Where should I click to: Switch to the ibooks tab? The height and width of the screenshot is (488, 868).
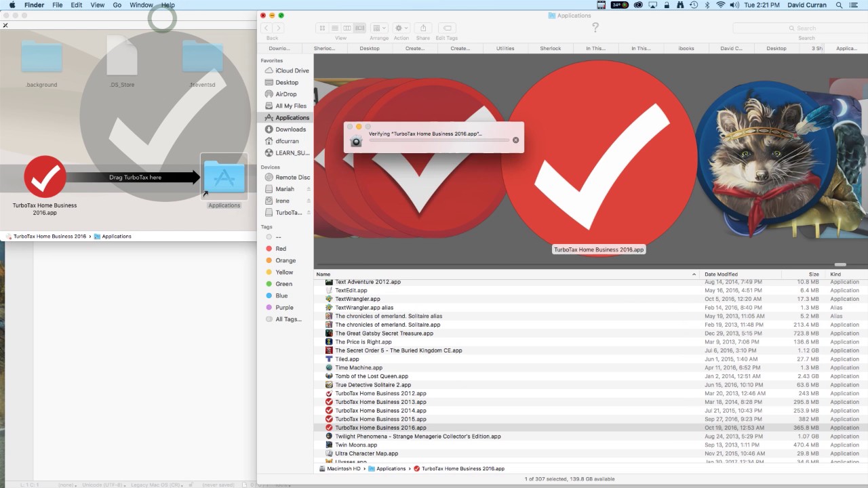coord(686,48)
